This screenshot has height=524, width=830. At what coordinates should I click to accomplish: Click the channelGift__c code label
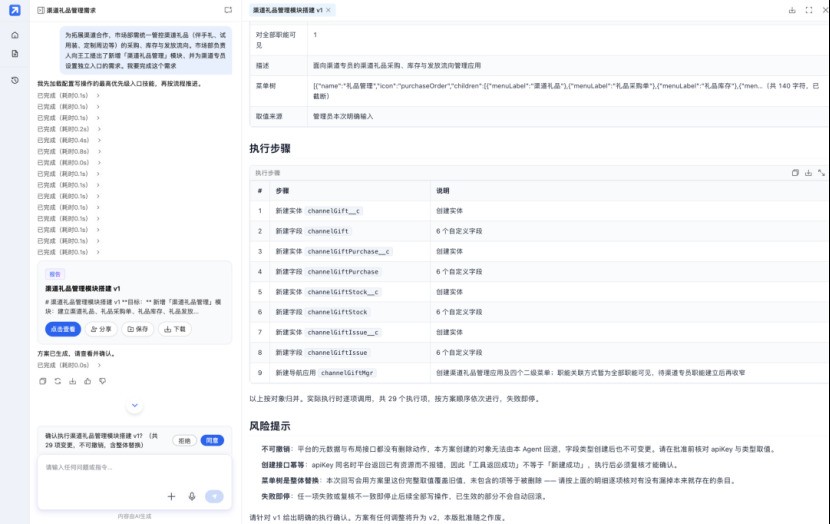pos(333,211)
